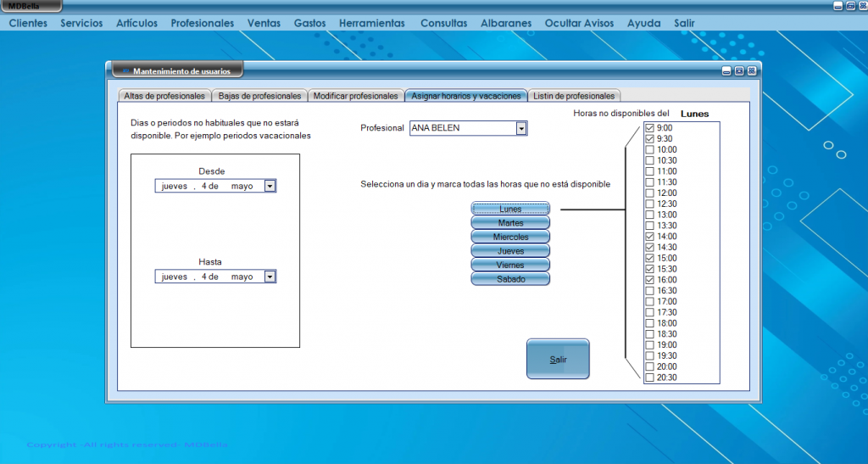Click Salir in the top menu bar
Image resolution: width=868 pixels, height=464 pixels.
(x=684, y=23)
